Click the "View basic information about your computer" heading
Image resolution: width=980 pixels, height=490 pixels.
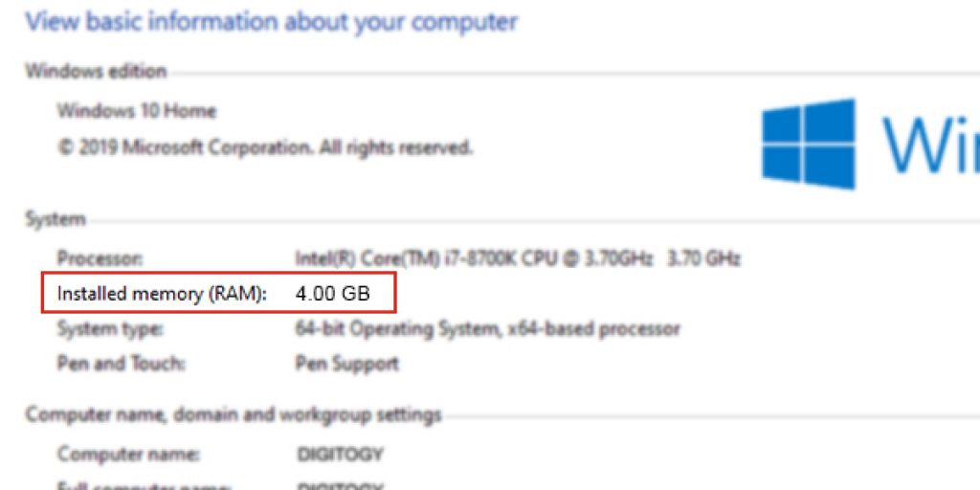(x=272, y=21)
